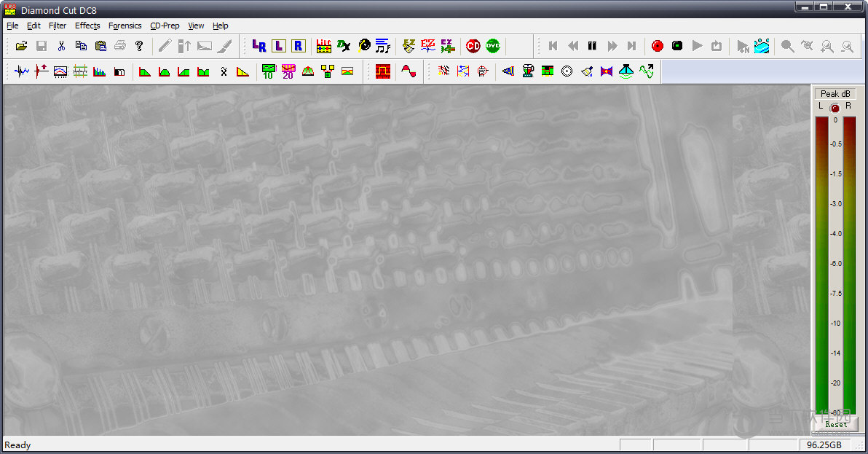
Task: Open the 20-band equalizer icon
Action: click(x=288, y=71)
